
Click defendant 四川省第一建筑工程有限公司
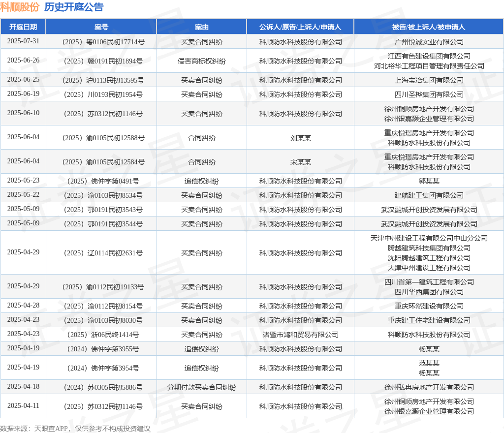[429, 282]
